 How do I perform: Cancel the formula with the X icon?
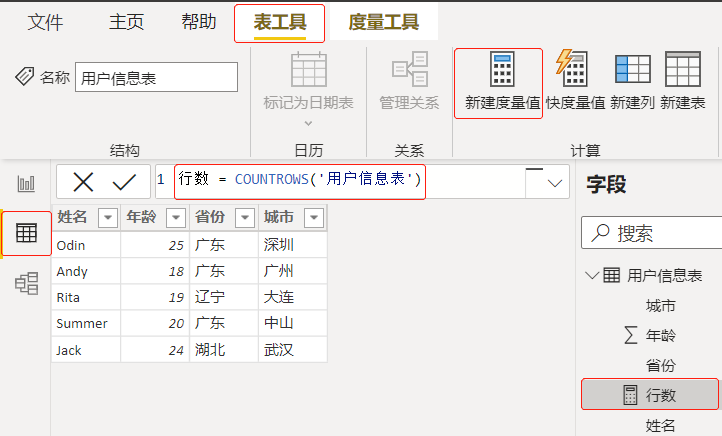[83, 182]
